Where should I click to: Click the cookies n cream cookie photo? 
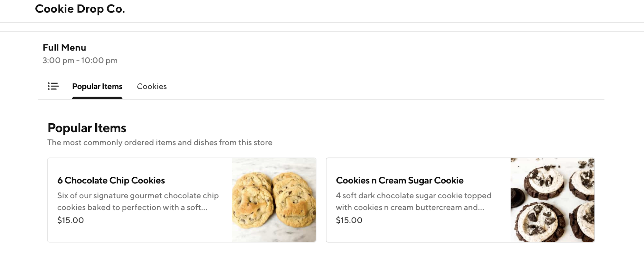pos(553,199)
